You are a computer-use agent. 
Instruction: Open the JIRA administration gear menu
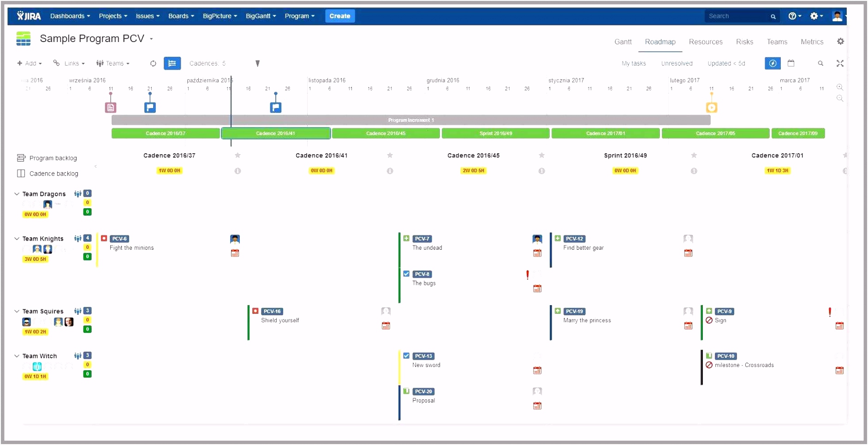click(x=816, y=16)
